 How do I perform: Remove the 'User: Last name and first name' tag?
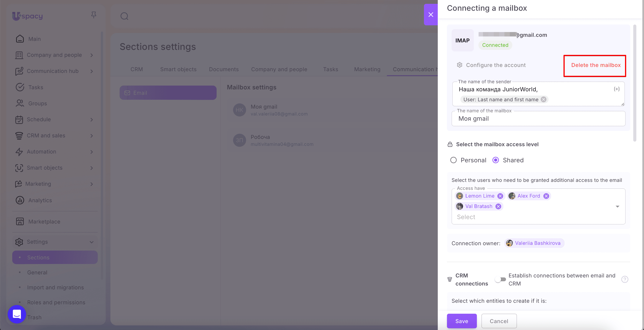coord(544,100)
